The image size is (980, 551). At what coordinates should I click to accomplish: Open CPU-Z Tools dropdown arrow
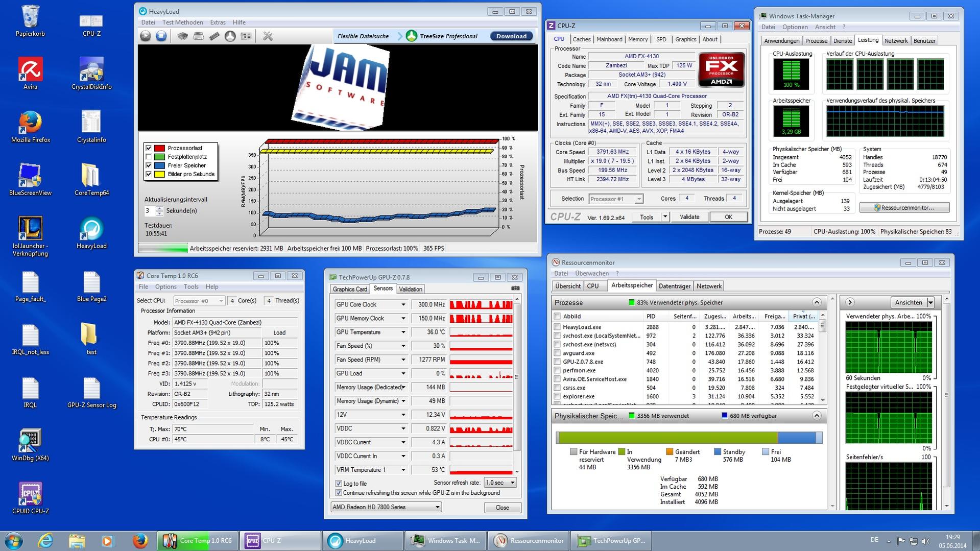(x=665, y=217)
